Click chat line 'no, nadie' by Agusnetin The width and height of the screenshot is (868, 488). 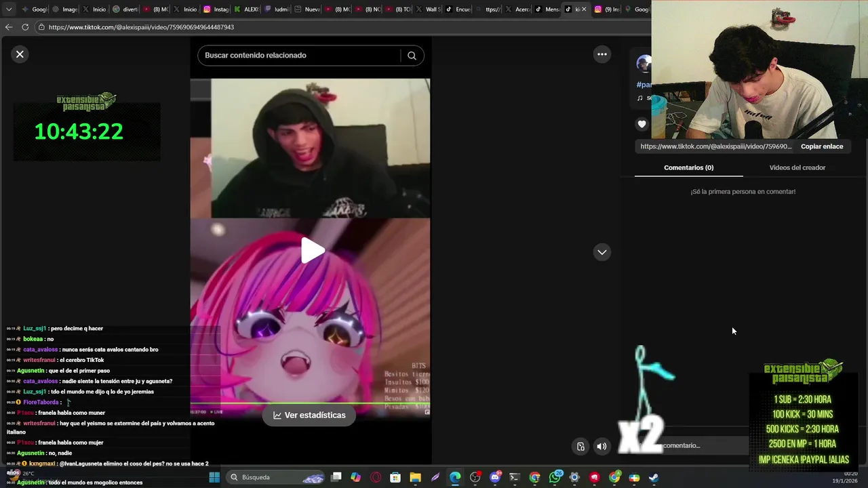point(60,453)
